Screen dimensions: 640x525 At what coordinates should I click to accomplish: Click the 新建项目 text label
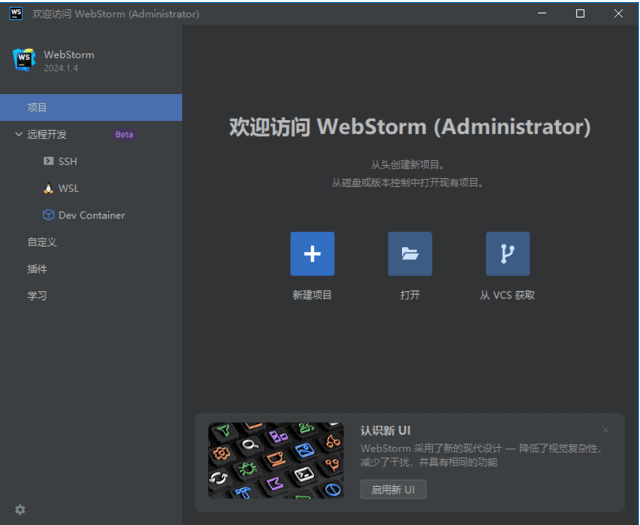pos(312,295)
